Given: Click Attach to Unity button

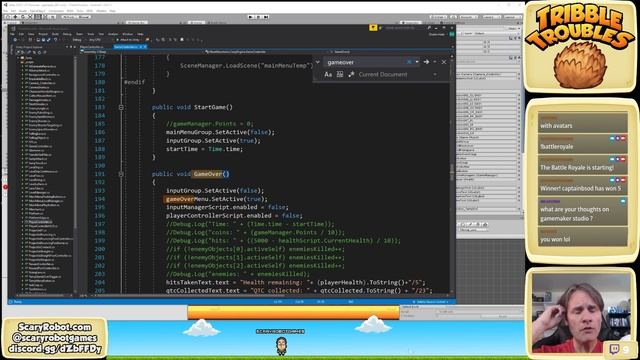Looking at the screenshot, I should pos(129,40).
